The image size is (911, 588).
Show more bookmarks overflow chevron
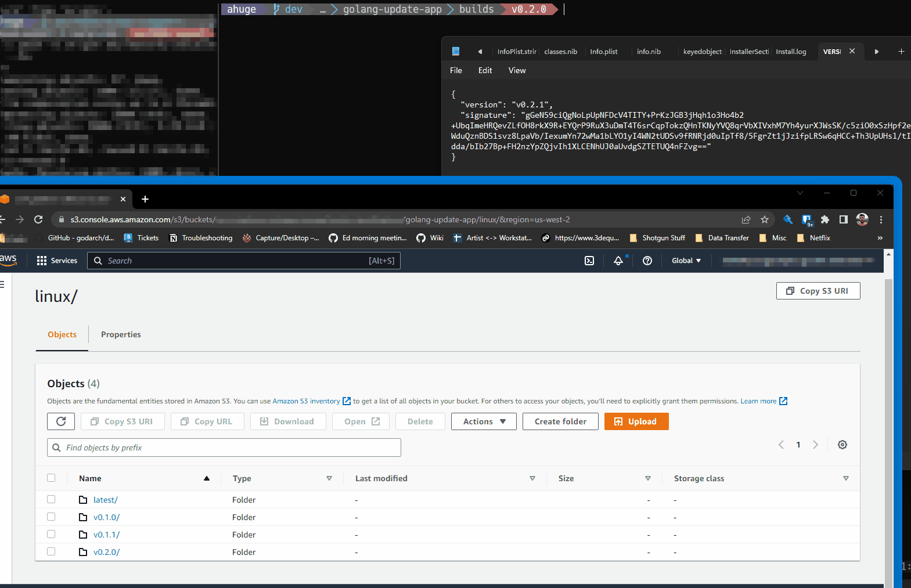pyautogui.click(x=880, y=238)
